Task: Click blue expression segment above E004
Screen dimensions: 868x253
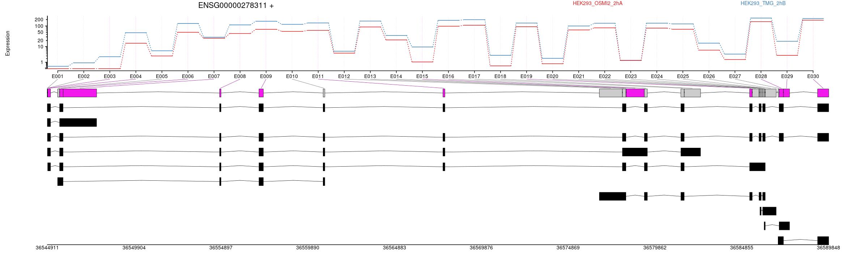Action: 136,33
